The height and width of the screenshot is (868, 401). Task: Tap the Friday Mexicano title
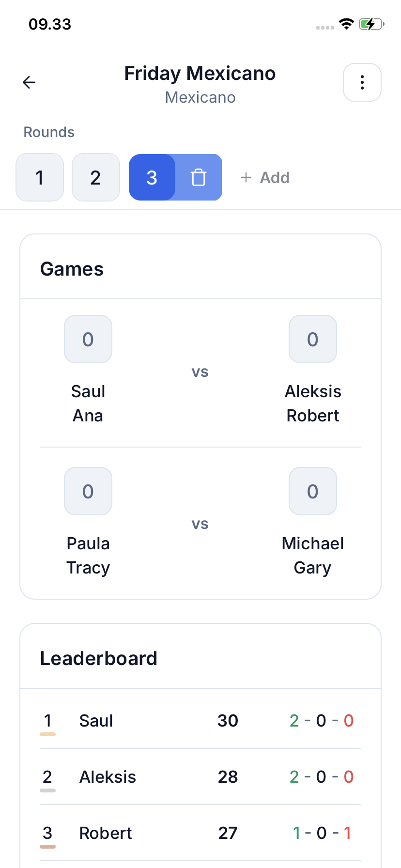(200, 74)
